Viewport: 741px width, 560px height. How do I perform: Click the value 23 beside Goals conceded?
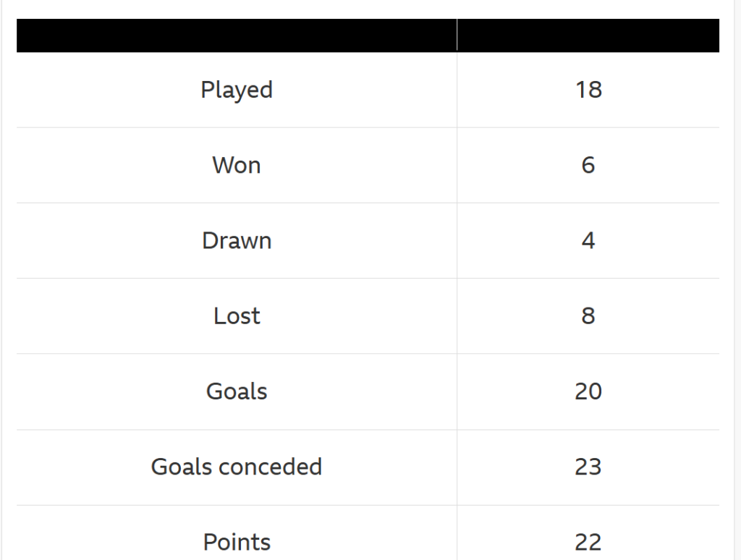(x=588, y=467)
